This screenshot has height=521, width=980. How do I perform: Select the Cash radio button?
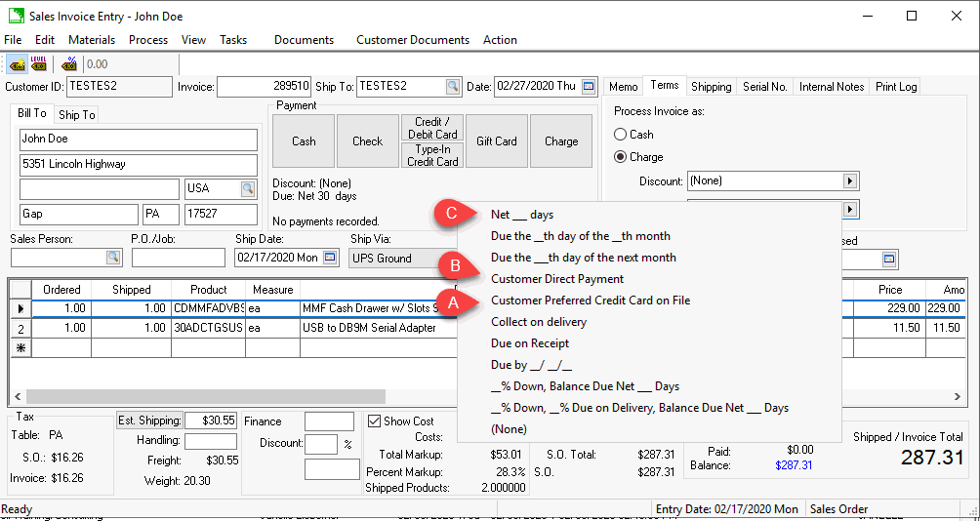621,135
